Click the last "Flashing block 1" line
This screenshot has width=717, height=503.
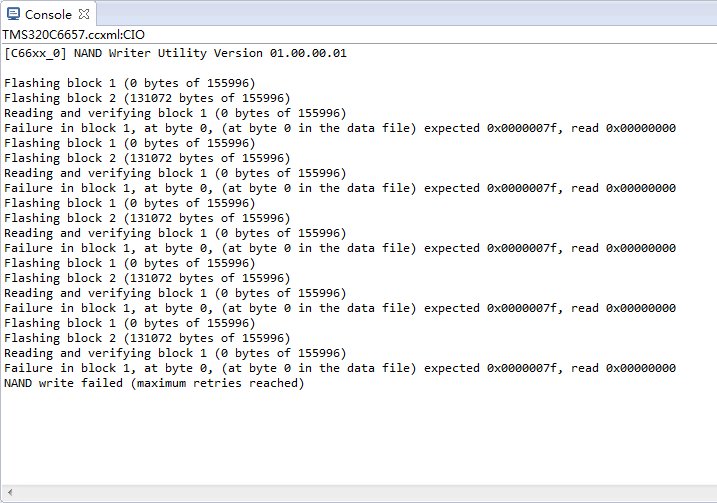tap(129, 323)
